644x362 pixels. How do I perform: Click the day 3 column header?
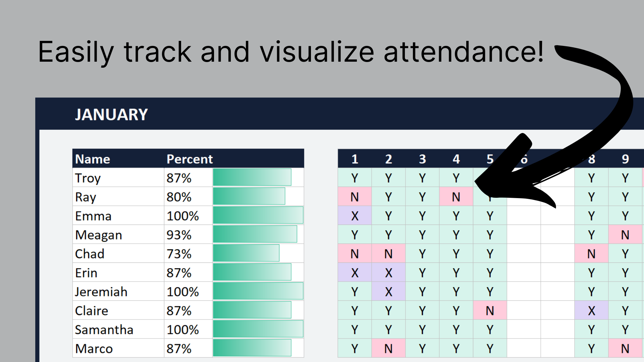pos(422,159)
